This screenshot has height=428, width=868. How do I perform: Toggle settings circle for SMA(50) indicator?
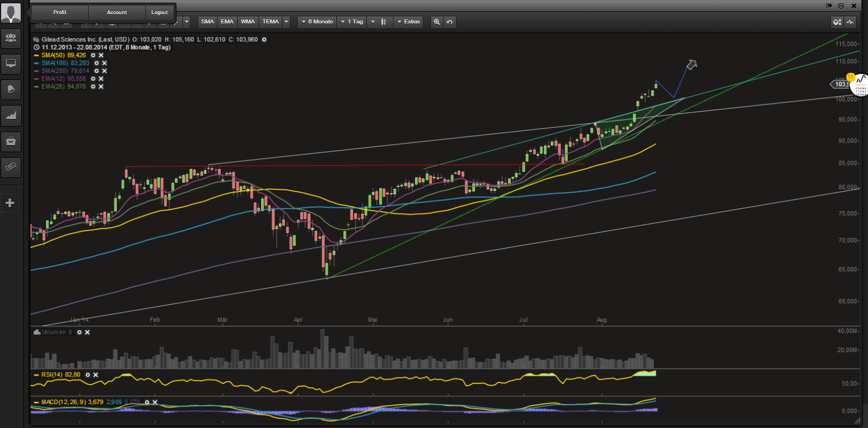tap(93, 55)
